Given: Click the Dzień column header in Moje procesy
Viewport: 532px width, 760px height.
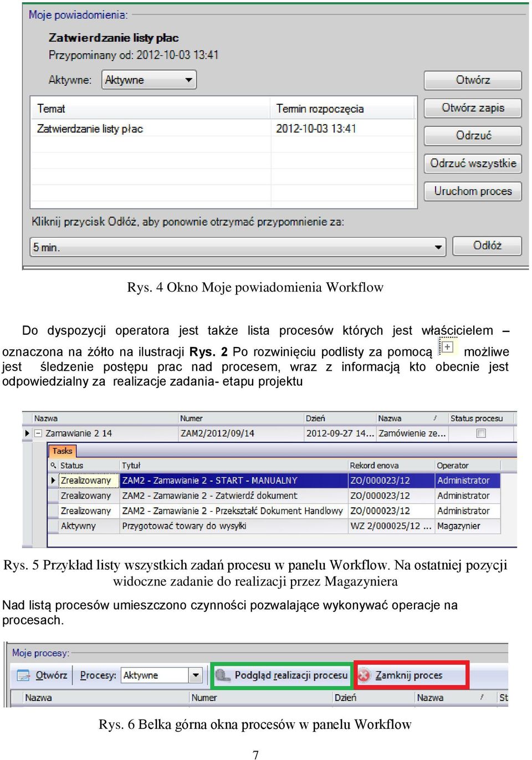Looking at the screenshot, I should pos(374,698).
